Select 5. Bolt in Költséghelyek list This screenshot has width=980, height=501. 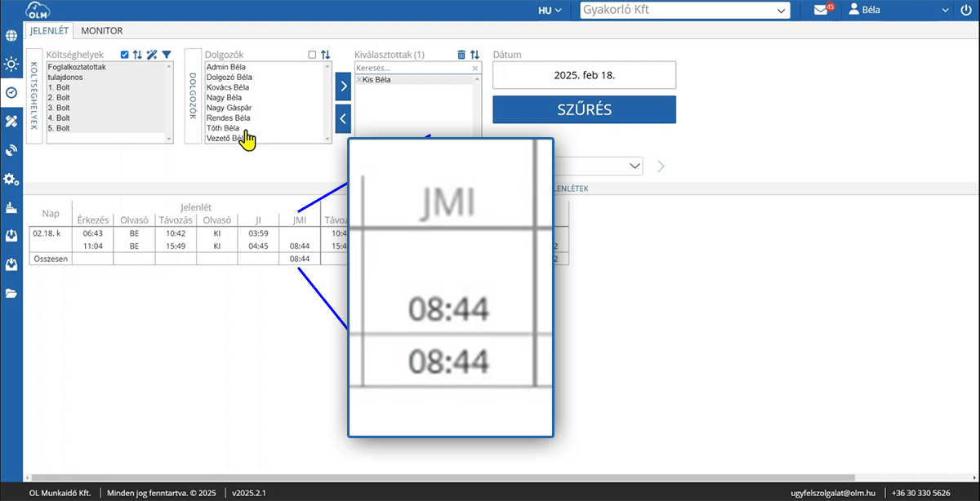[106, 128]
